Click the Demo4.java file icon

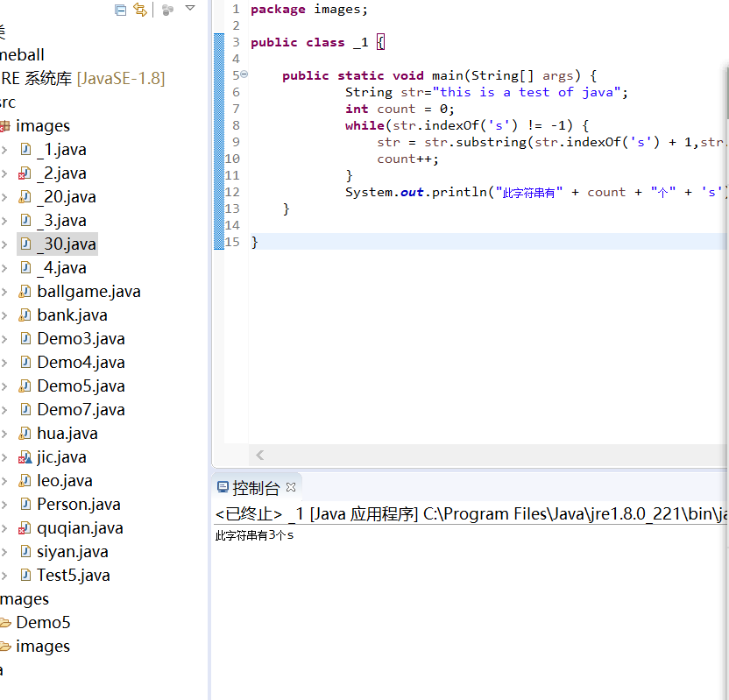coord(26,362)
